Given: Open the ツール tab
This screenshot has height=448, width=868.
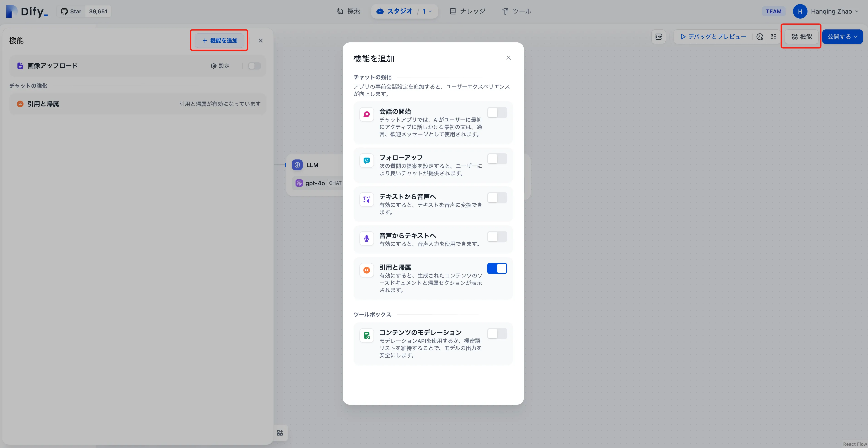Looking at the screenshot, I should 516,12.
